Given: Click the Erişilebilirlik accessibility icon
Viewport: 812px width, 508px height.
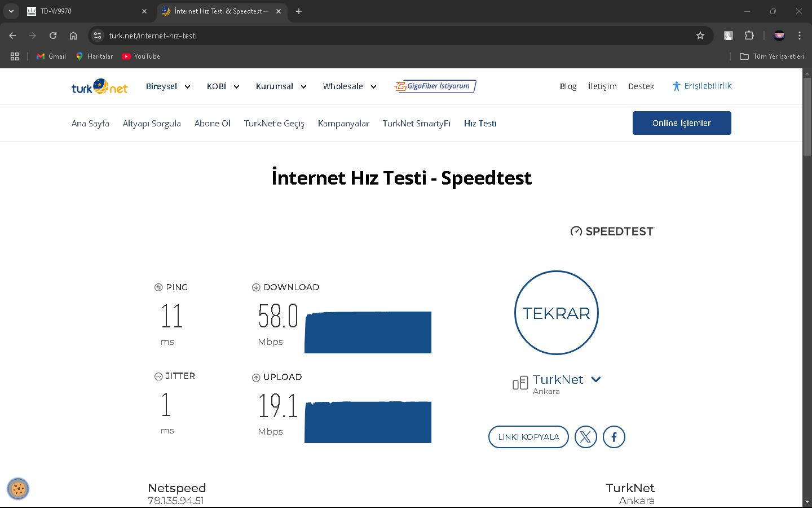Looking at the screenshot, I should click(676, 86).
